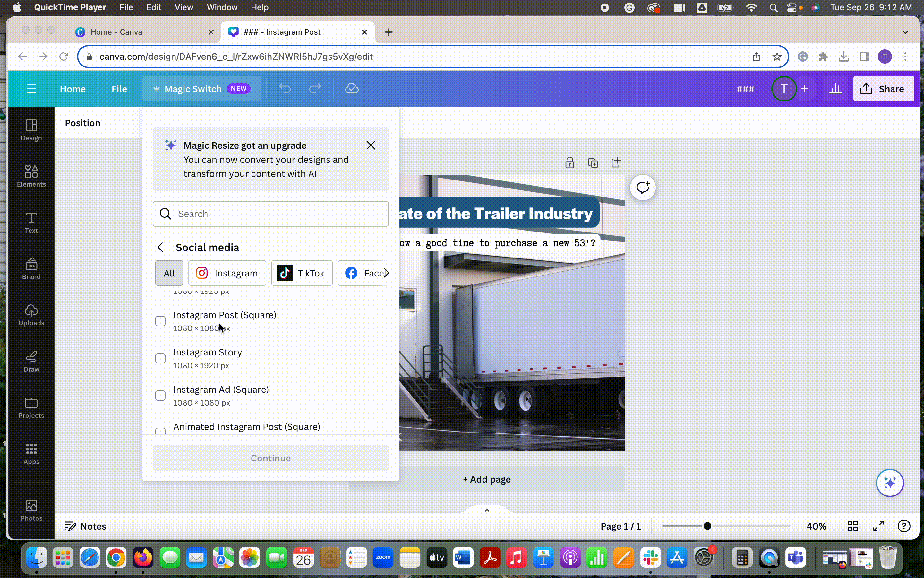Click the 40% zoom level
924x578 pixels.
pyautogui.click(x=817, y=526)
